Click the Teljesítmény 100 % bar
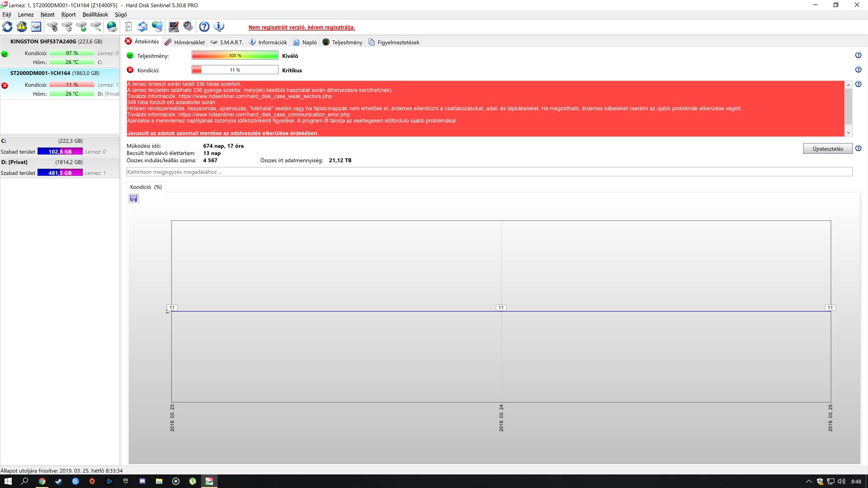The height and width of the screenshot is (488, 868). point(235,55)
